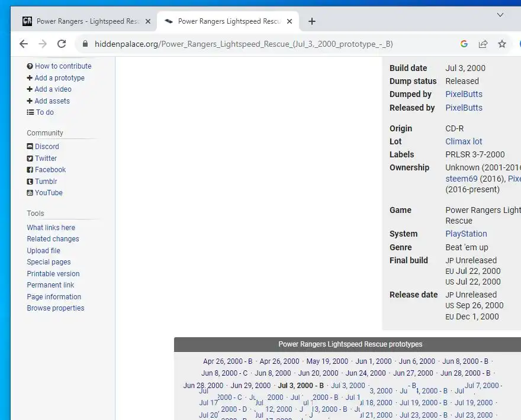Open the Jun 8, 2000 - C prototype
Image resolution: width=521 pixels, height=420 pixels.
[x=224, y=373]
